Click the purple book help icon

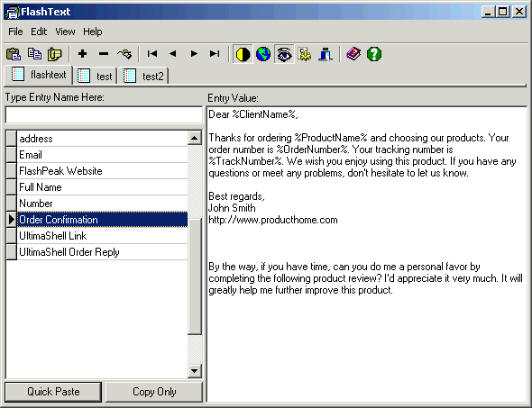(353, 54)
